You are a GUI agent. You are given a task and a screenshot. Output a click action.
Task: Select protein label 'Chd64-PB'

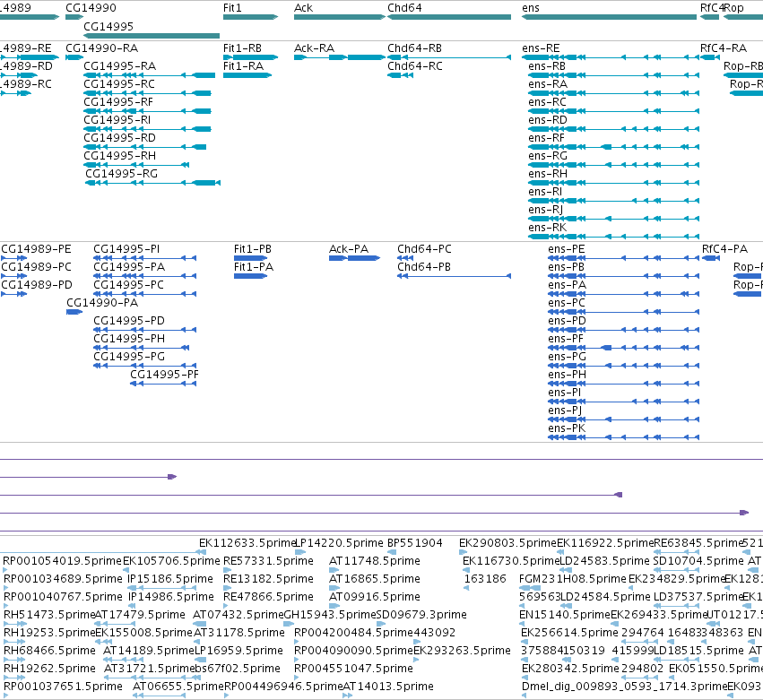pos(424,267)
